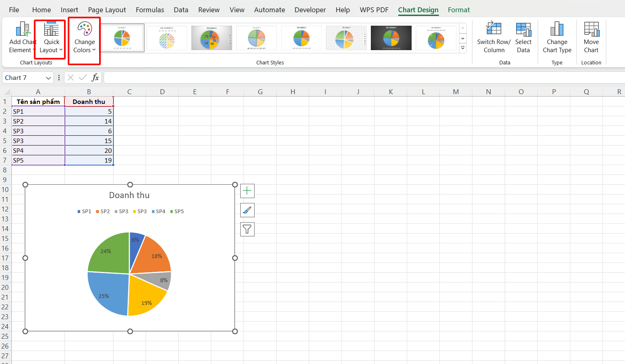This screenshot has height=364, width=625.
Task: Open the Format tab
Action: pyautogui.click(x=459, y=10)
